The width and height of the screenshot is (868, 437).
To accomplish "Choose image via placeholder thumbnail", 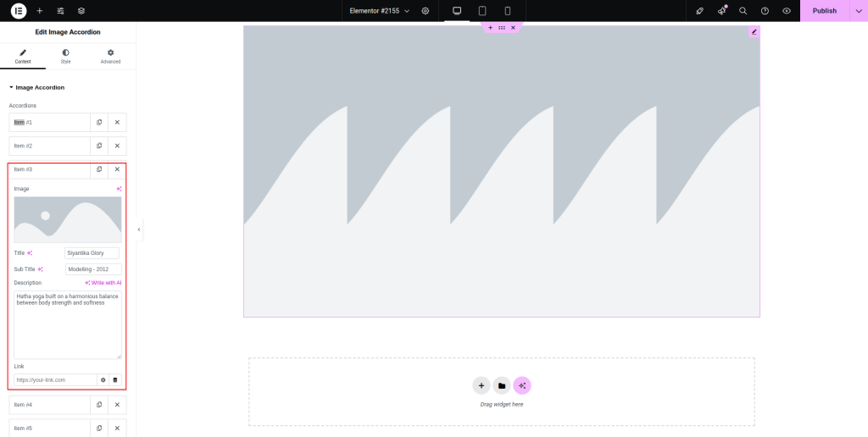I will (x=68, y=219).
